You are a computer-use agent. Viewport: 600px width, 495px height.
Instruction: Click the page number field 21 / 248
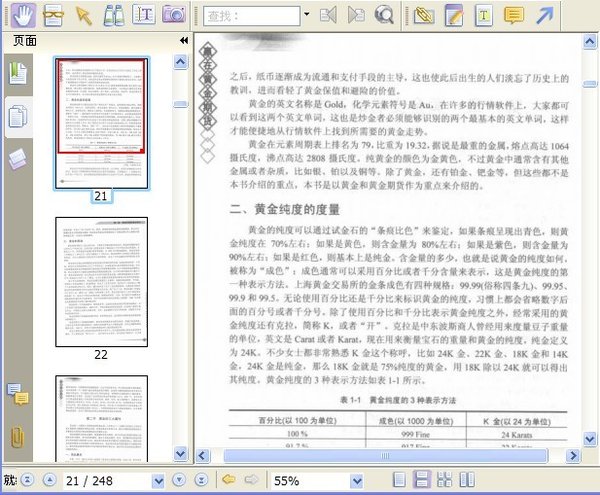108,481
